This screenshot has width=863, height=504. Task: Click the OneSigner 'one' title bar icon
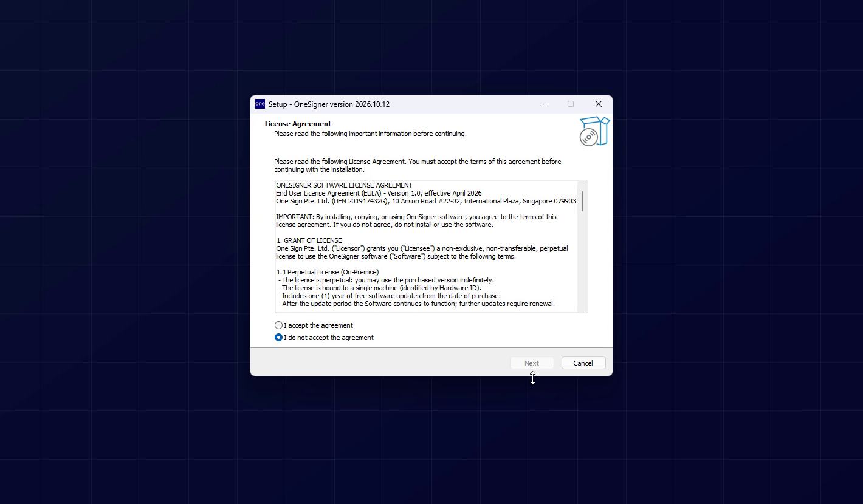click(x=260, y=104)
